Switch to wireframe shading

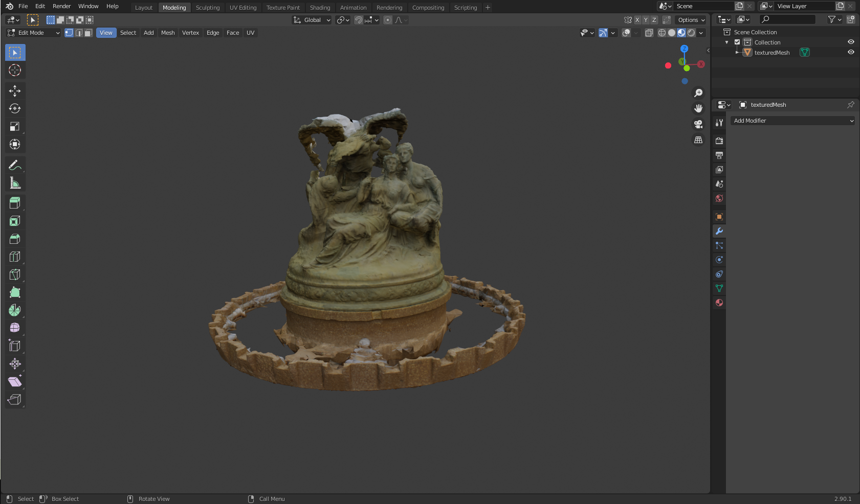pyautogui.click(x=662, y=33)
